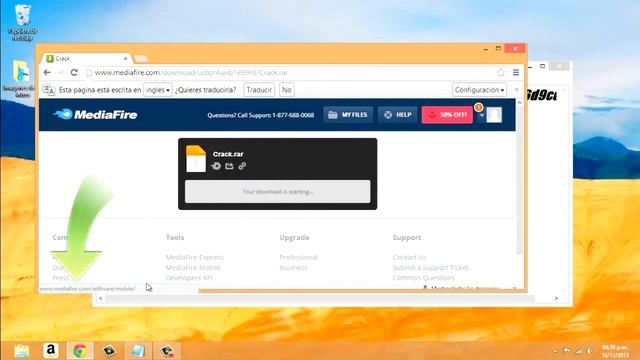Image resolution: width=640 pixels, height=360 pixels.
Task: Click the Crack.rar file icon
Action: point(196,159)
